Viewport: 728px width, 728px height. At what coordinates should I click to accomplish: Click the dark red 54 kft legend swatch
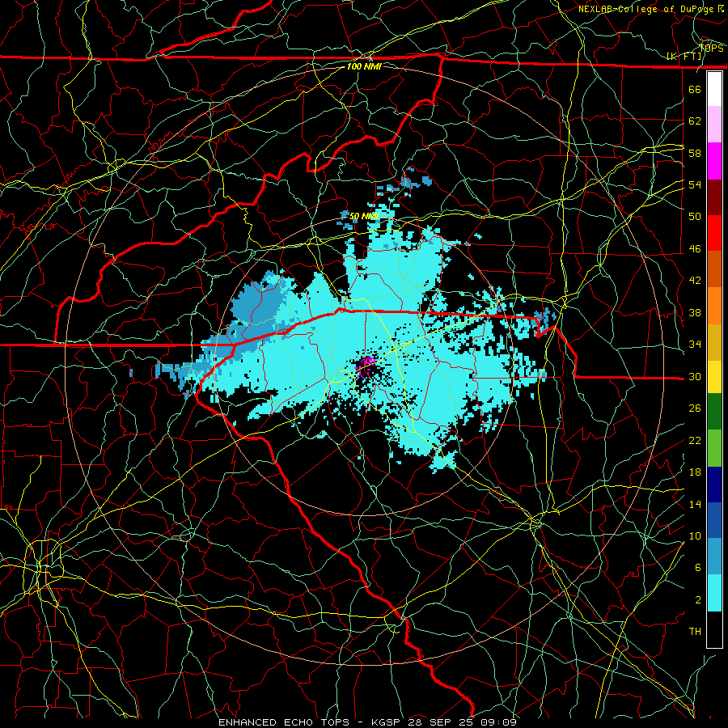pos(714,197)
